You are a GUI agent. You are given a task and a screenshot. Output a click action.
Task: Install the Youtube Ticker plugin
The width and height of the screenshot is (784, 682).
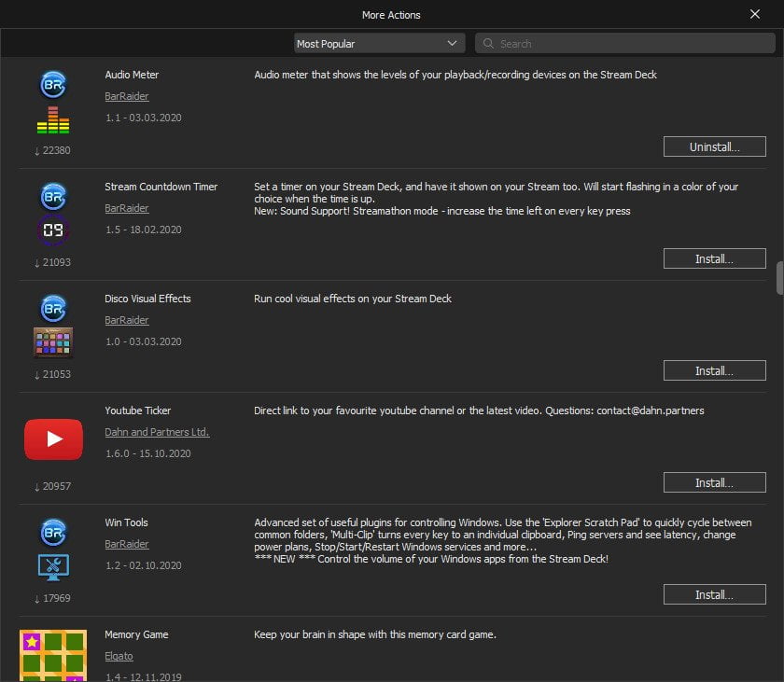(715, 482)
